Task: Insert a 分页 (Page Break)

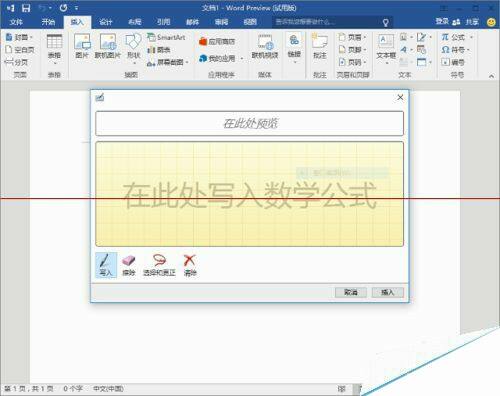Action: point(16,62)
